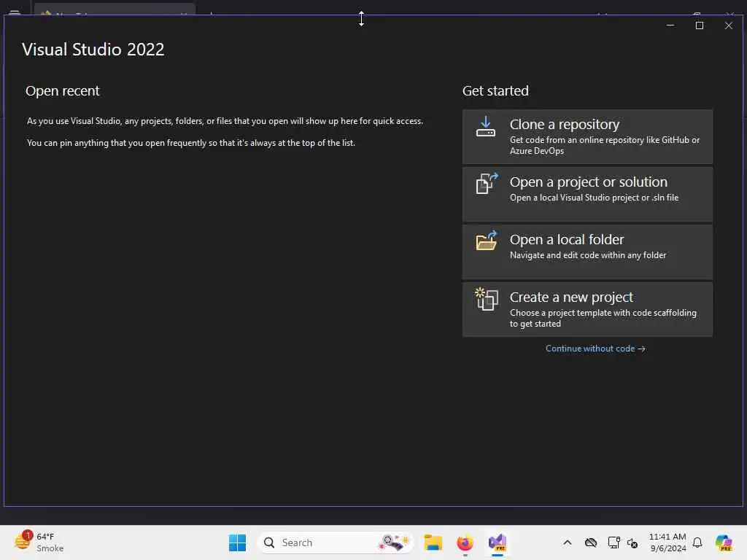Click the Create a new project icon
The width and height of the screenshot is (747, 560).
[x=487, y=299]
